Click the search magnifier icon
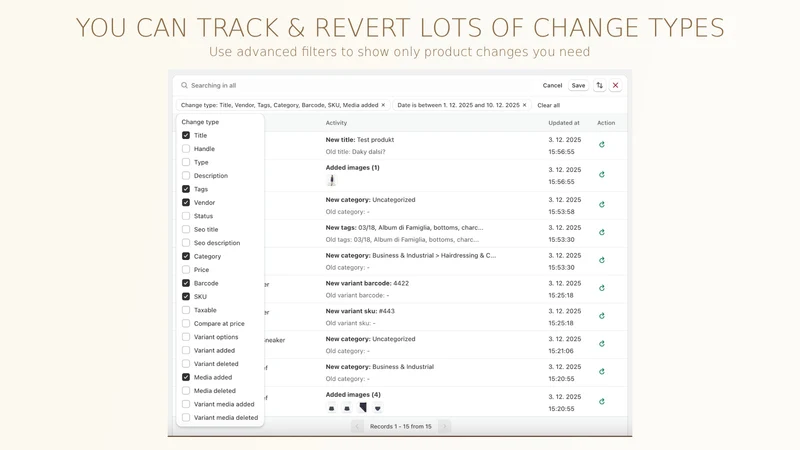Image resolution: width=800 pixels, height=450 pixels. coord(184,85)
